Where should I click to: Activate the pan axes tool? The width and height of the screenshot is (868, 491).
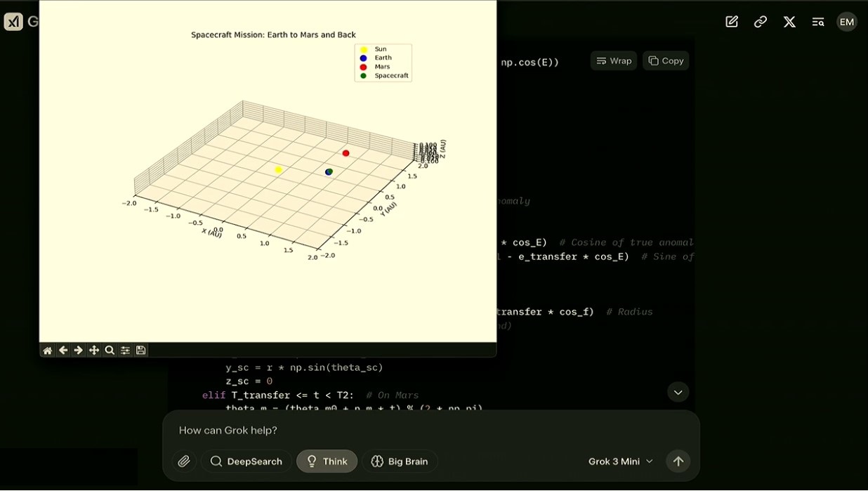(x=94, y=351)
